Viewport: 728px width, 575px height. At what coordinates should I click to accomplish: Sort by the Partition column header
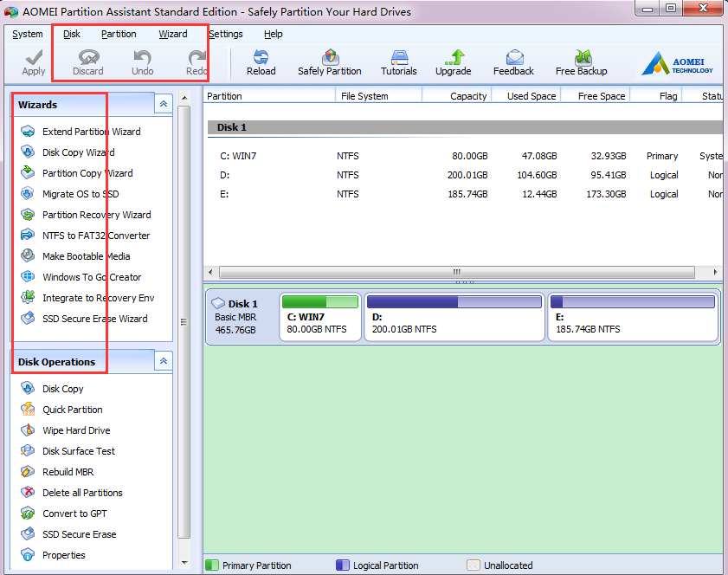269,95
